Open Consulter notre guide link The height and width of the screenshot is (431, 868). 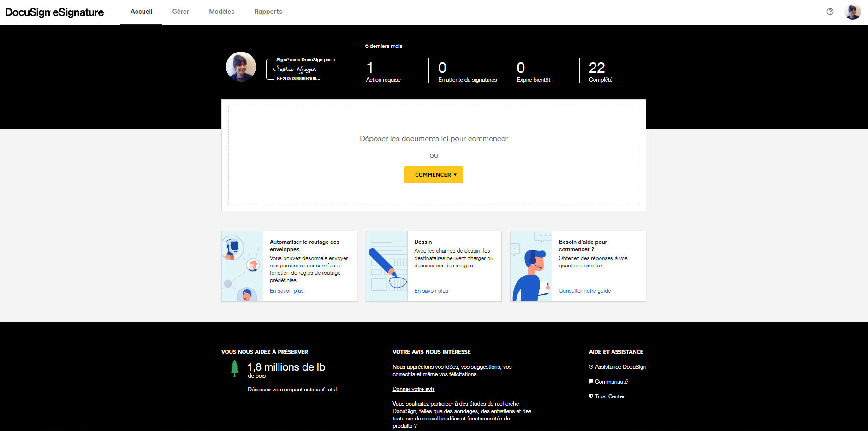pyautogui.click(x=585, y=291)
